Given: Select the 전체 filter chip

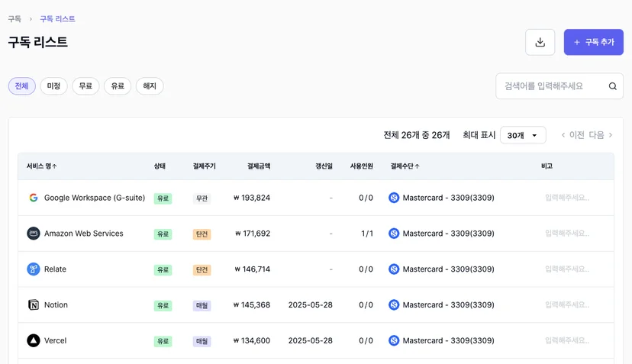Looking at the screenshot, I should tap(22, 86).
